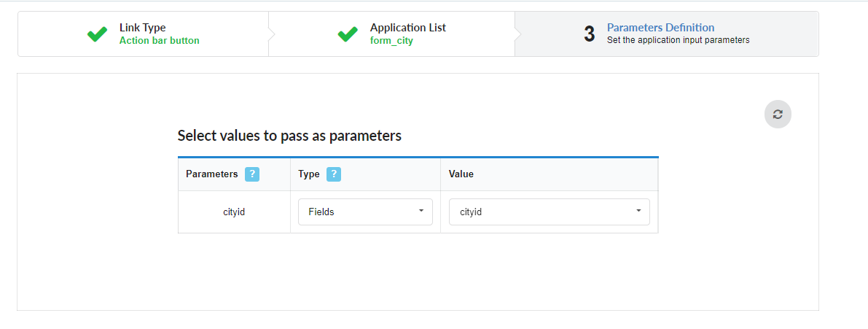868x329 pixels.
Task: Click the green checkmark on Link Type step
Action: point(97,34)
